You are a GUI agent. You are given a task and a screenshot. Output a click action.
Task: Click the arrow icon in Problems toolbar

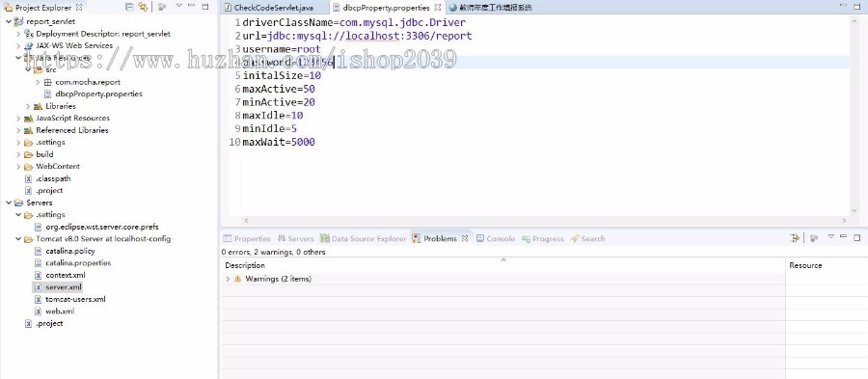click(795, 238)
